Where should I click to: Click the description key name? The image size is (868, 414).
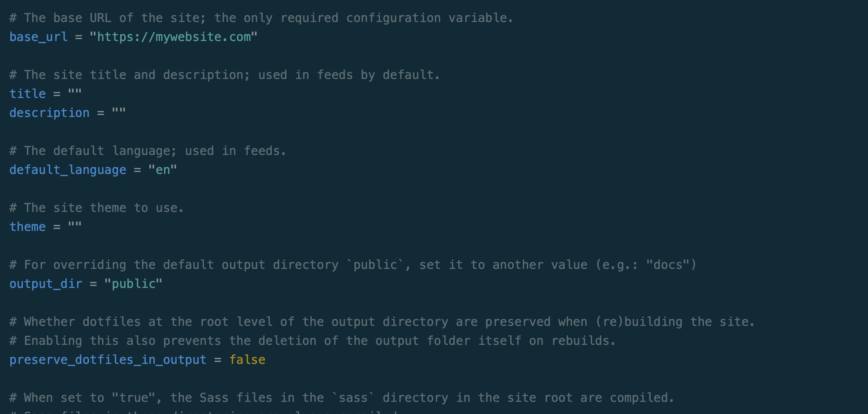[x=49, y=113]
